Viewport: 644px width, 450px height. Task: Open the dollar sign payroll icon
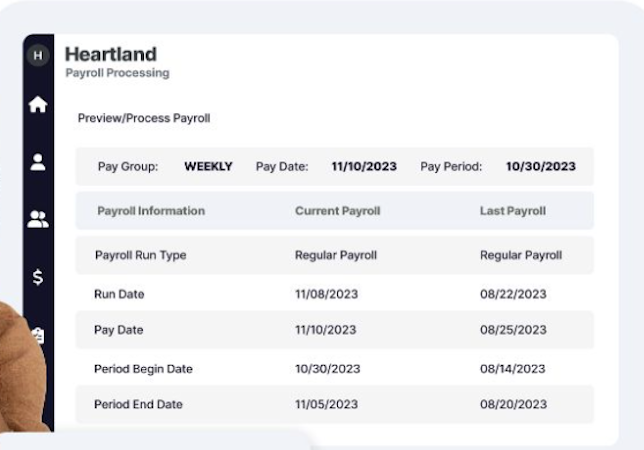(x=38, y=277)
